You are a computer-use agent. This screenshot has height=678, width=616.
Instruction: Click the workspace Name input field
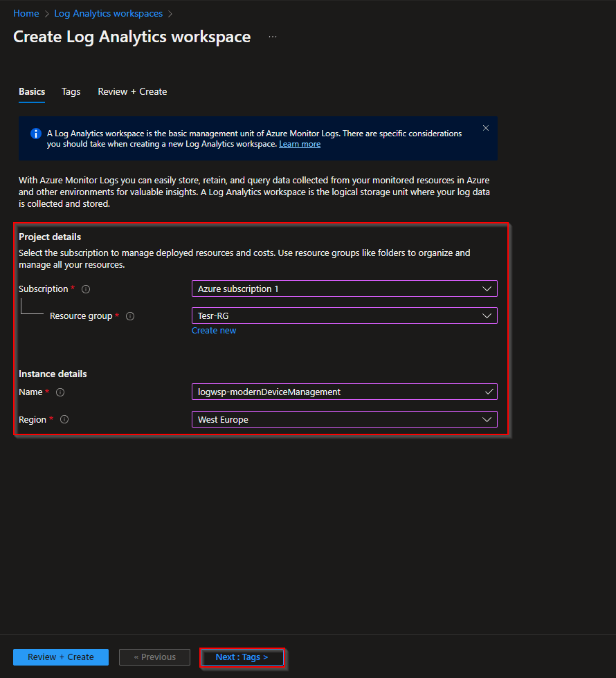(339, 392)
